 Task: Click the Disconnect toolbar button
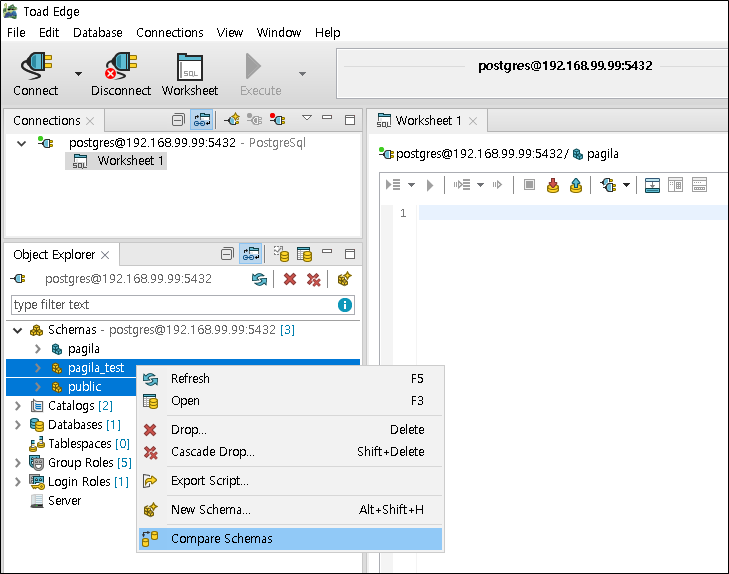(x=121, y=74)
